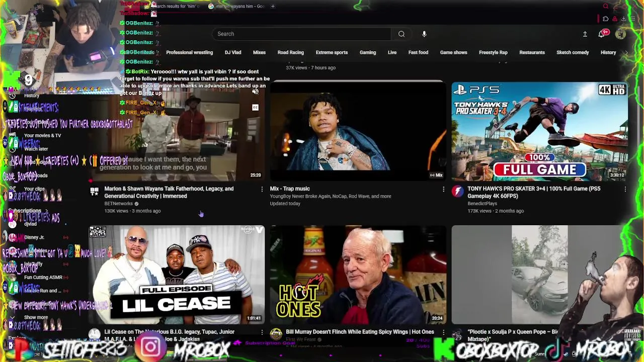Open the Fun Cutting ASMR subscription
This screenshot has height=362, width=644.
pos(43,277)
